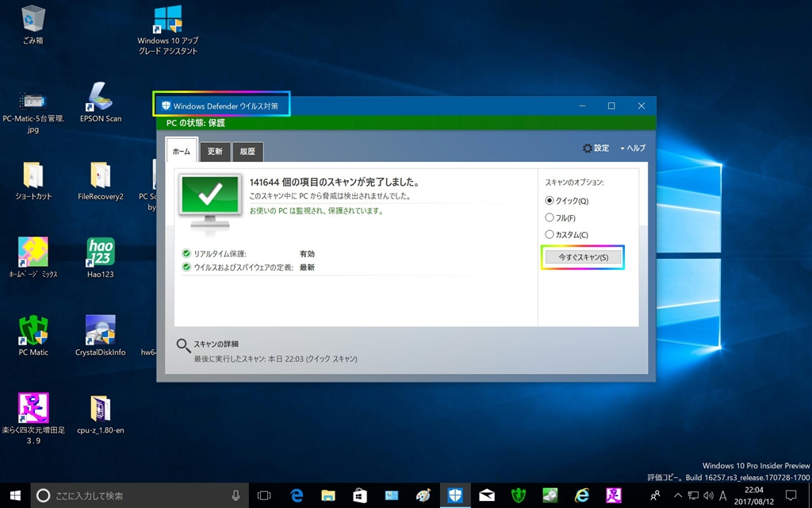Open the Windows Start button
Image resolution: width=812 pixels, height=508 pixels.
pyautogui.click(x=15, y=495)
